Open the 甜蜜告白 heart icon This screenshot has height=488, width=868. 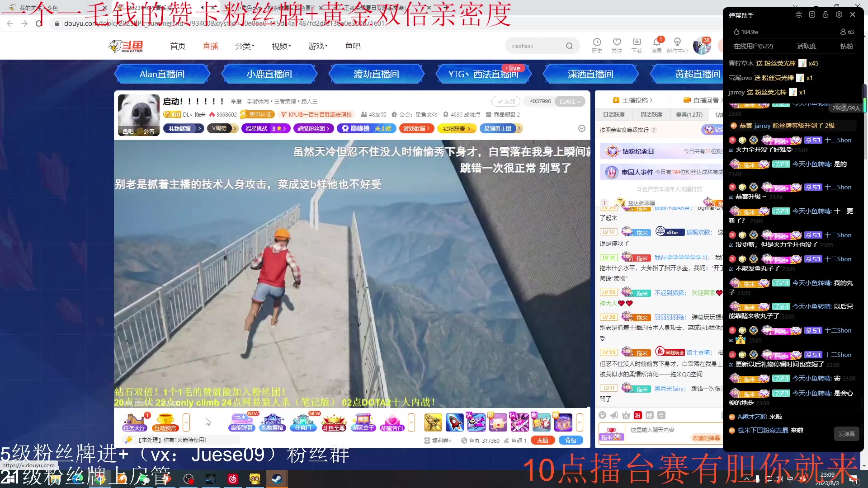[x=392, y=422]
